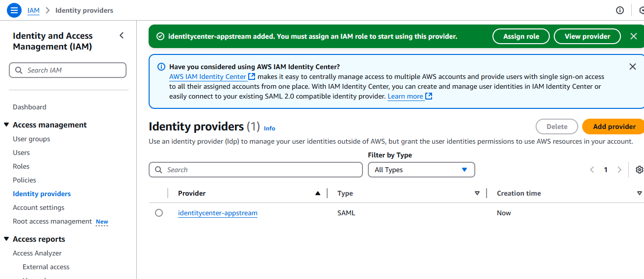Click page number 1 in pagination

(x=606, y=170)
